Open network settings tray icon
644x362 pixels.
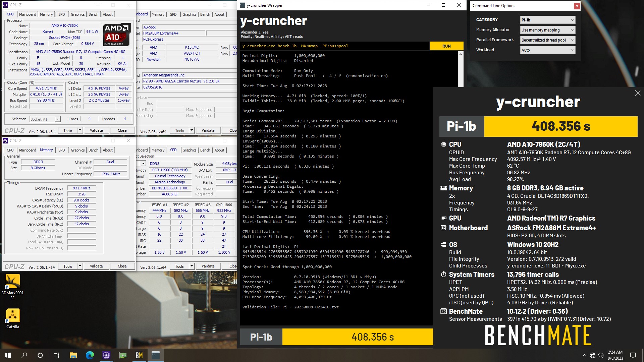click(x=592, y=355)
